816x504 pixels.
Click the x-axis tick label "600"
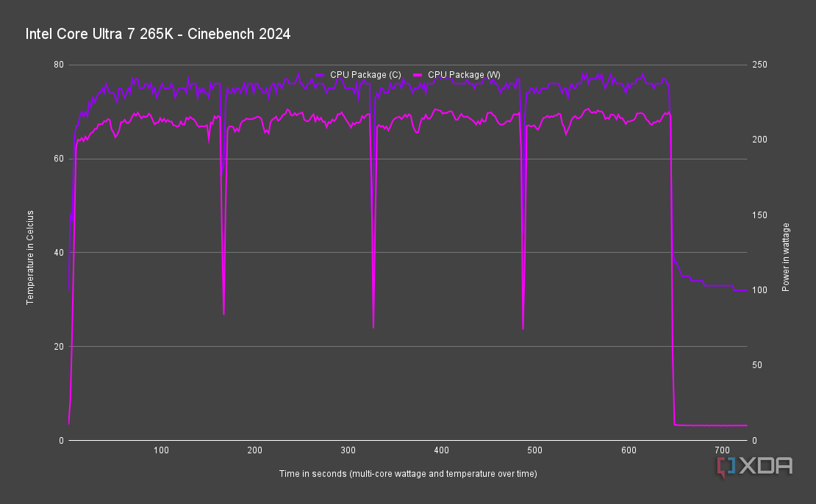(629, 450)
